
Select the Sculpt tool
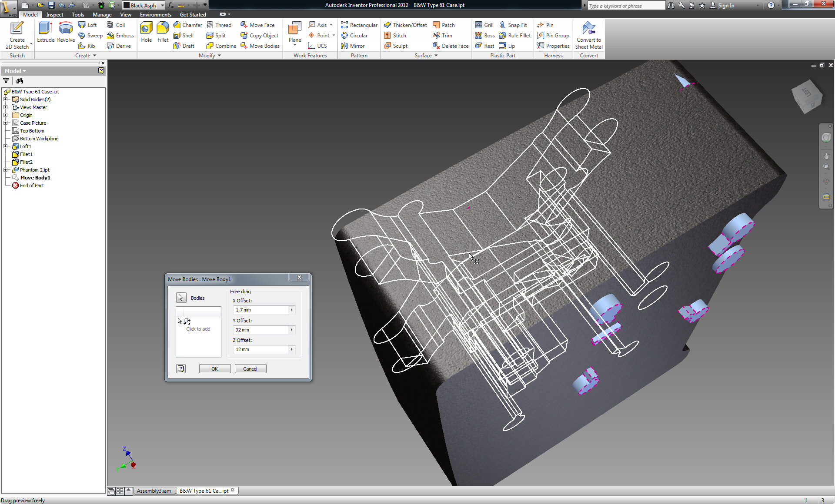(x=396, y=46)
